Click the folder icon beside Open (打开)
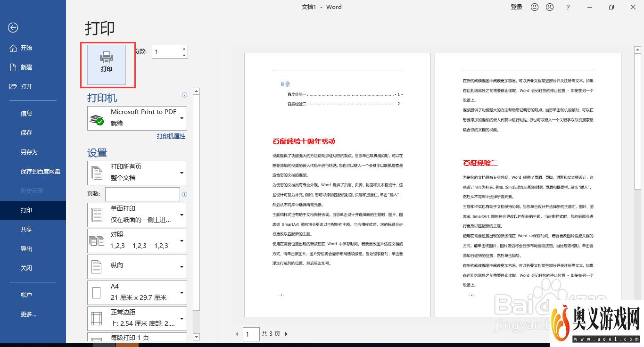Viewport: 644px width, 347px height. coord(13,87)
